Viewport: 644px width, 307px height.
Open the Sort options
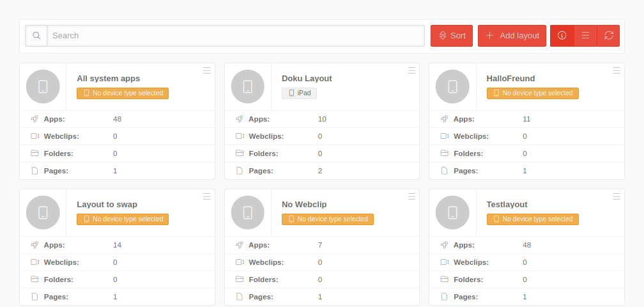pyautogui.click(x=451, y=36)
